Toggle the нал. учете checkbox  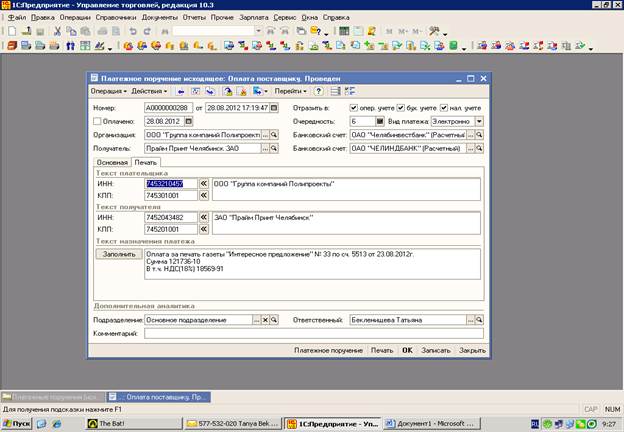point(442,107)
